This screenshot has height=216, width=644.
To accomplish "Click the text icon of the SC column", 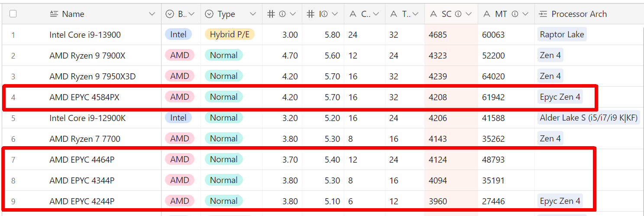I will (433, 14).
